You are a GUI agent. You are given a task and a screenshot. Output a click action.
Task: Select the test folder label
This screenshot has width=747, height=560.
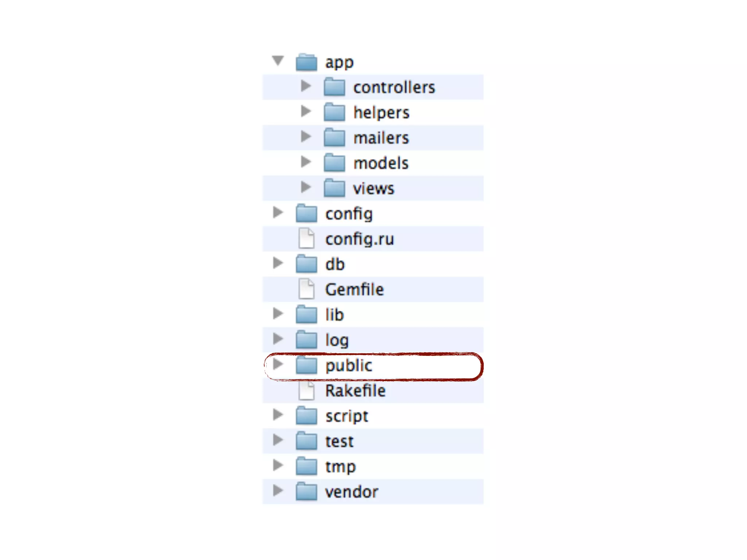[x=339, y=442]
